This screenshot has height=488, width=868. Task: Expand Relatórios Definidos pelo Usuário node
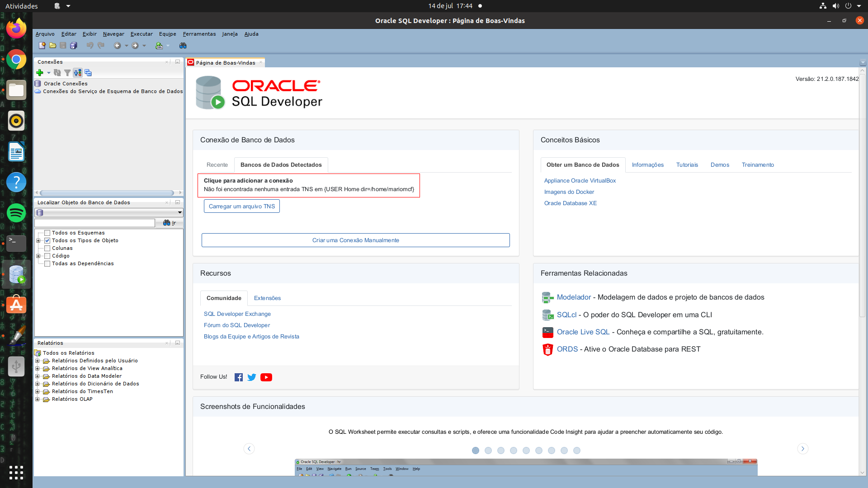click(38, 361)
